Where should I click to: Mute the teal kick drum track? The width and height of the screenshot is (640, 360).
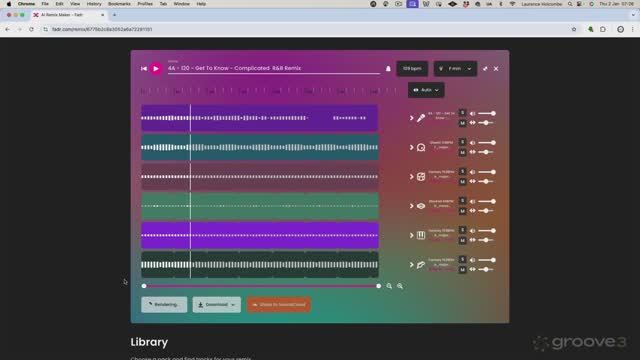coord(462,152)
